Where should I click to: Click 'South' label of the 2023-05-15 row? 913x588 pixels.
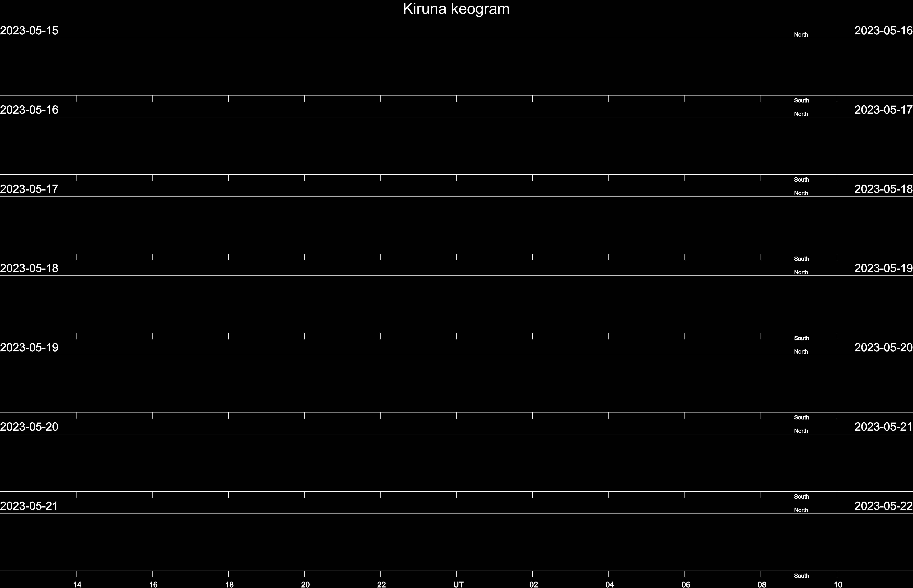click(802, 100)
